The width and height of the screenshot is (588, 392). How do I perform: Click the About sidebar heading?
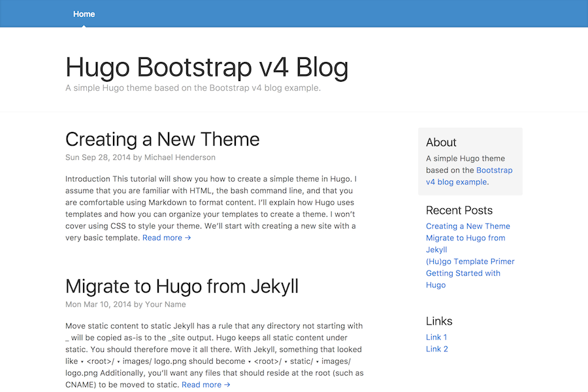(x=441, y=142)
